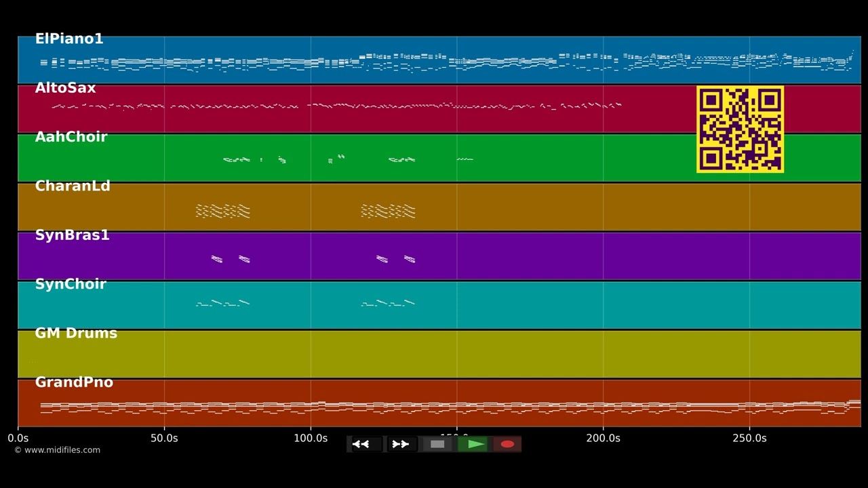Jump to the 250.0s timeline marker
This screenshot has width=868, height=488.
(x=749, y=439)
